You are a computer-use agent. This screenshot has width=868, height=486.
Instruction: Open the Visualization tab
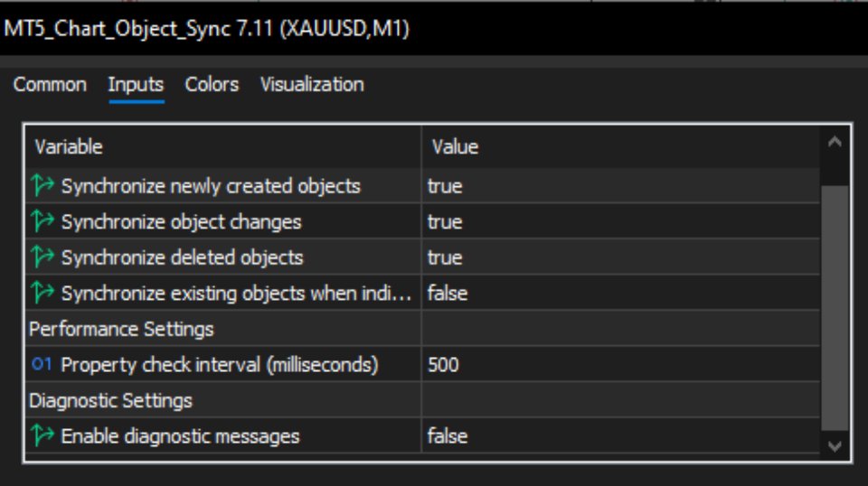pyautogui.click(x=312, y=85)
